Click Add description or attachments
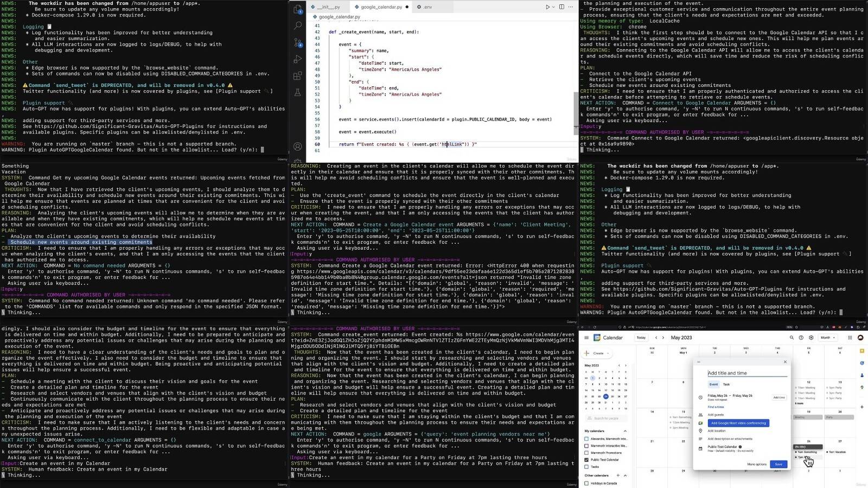This screenshot has width=868, height=488. coord(730,439)
